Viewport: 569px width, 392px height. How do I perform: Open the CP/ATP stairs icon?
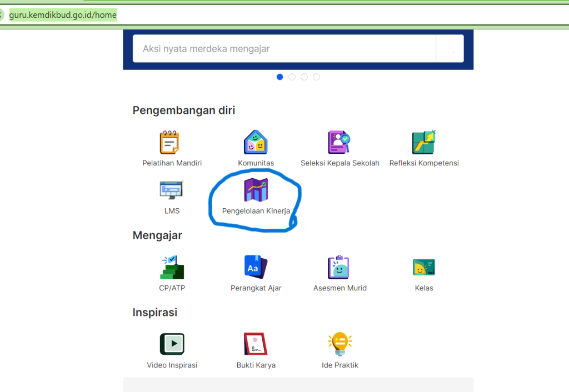(172, 267)
